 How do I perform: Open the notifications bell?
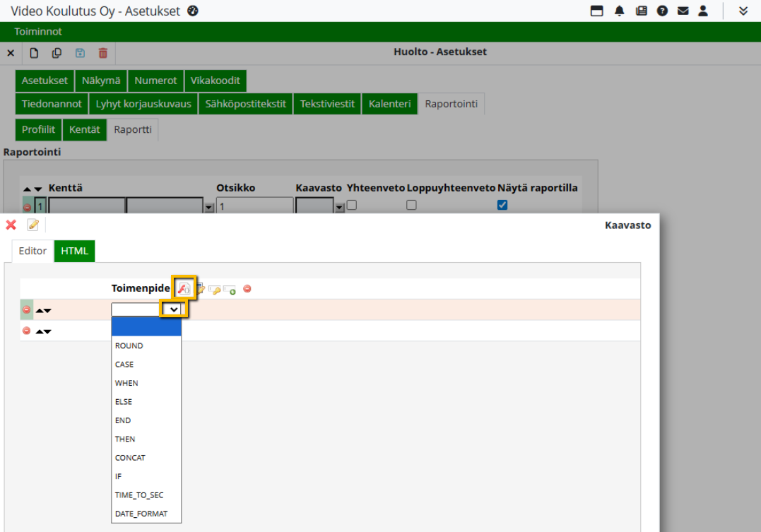tap(620, 11)
